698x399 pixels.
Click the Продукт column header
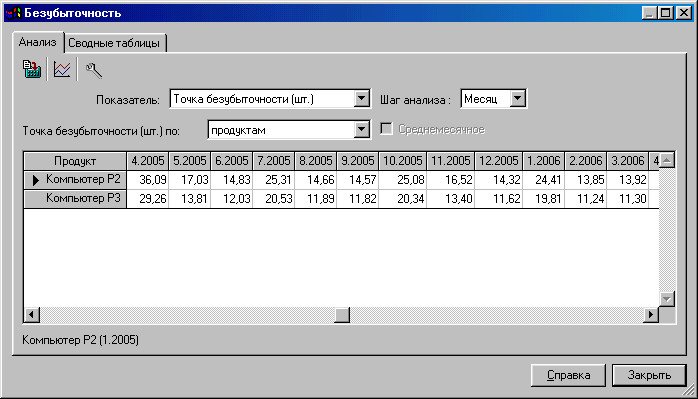coord(75,161)
